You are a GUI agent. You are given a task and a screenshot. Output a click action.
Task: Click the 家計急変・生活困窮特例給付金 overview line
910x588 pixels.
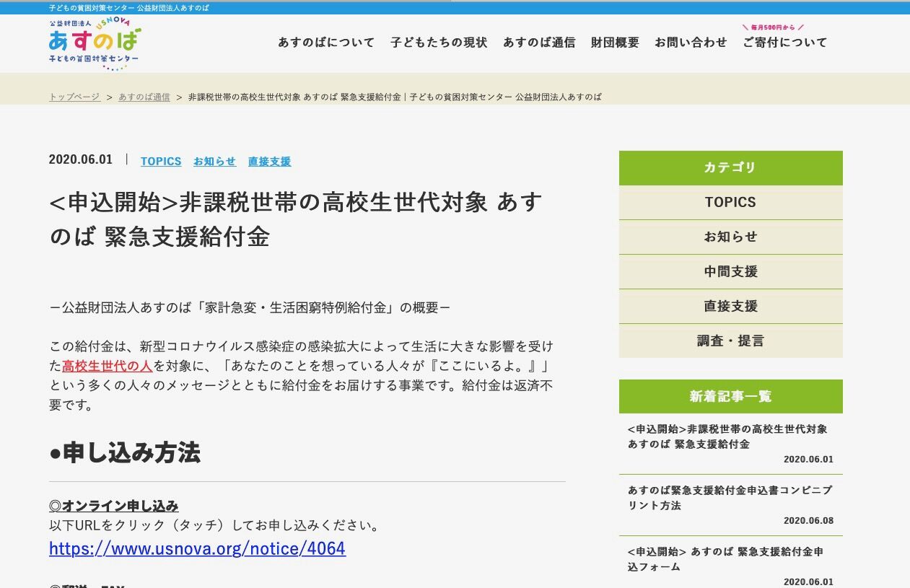click(250, 308)
